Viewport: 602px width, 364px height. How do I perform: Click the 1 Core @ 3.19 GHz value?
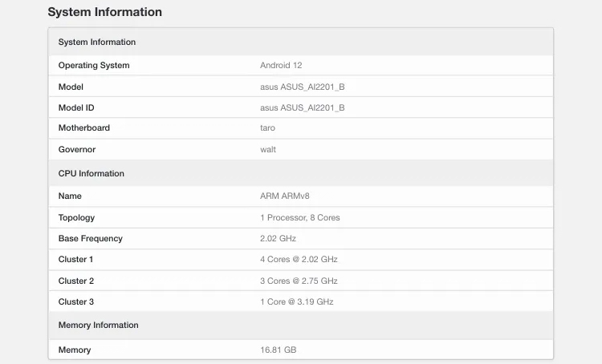click(x=296, y=301)
